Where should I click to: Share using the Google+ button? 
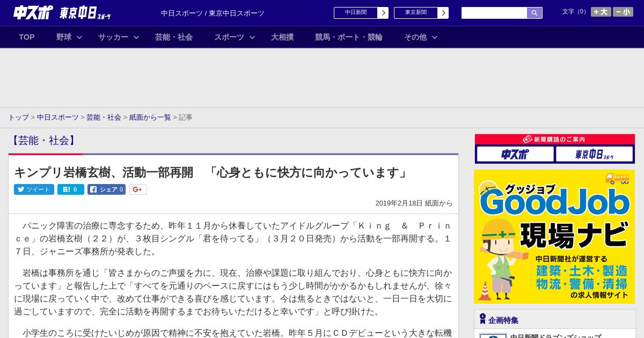coord(138,189)
